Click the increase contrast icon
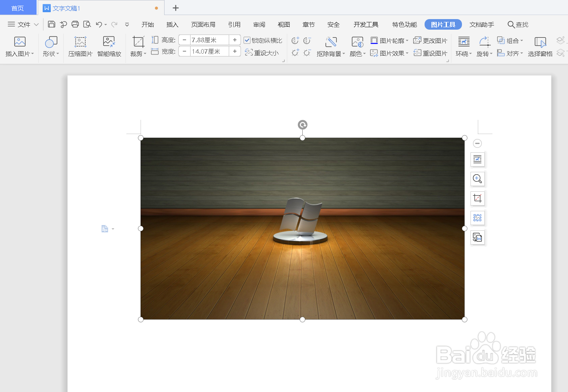Viewport: 568px width, 392px height. (295, 40)
